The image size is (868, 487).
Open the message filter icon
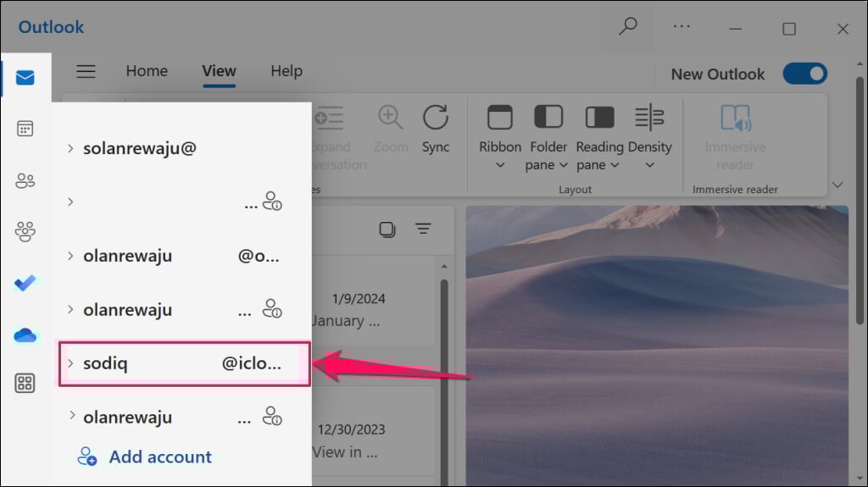click(x=424, y=228)
